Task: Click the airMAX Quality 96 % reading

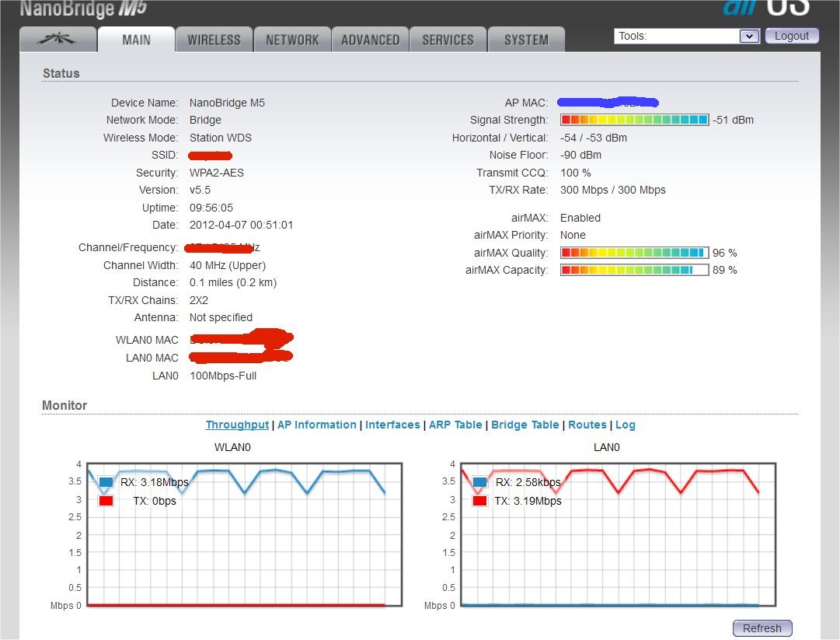Action: click(x=724, y=253)
